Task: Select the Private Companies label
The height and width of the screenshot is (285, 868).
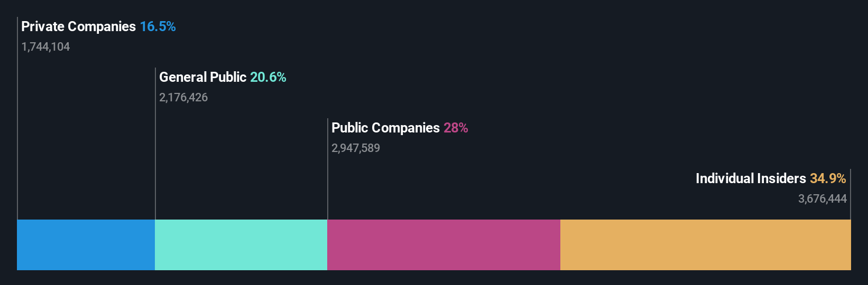Action: pyautogui.click(x=78, y=26)
